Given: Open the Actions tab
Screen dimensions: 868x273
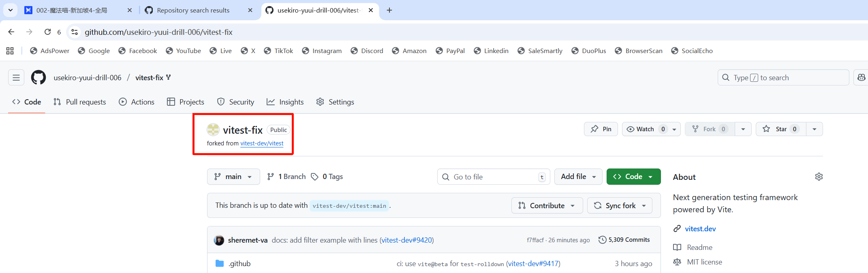Looking at the screenshot, I should [137, 102].
